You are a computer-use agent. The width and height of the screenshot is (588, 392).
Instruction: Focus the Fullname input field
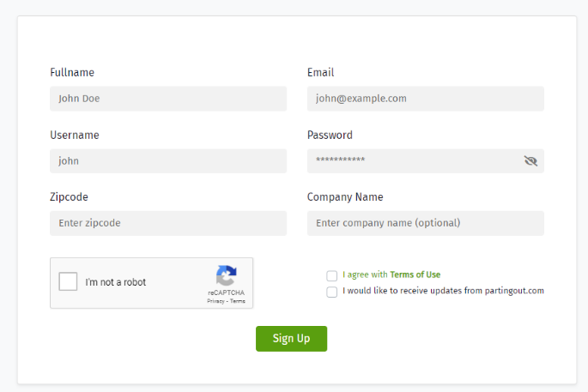click(x=168, y=99)
